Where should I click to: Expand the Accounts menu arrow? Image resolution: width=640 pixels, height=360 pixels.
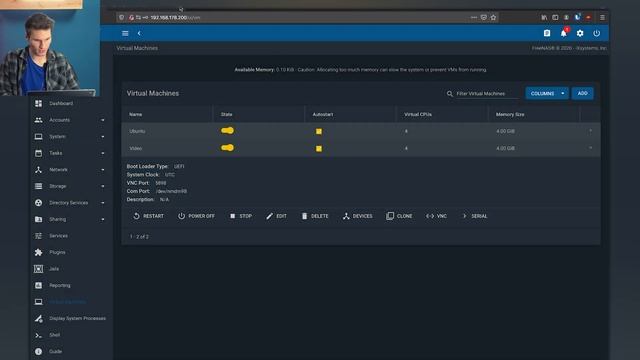pyautogui.click(x=103, y=120)
